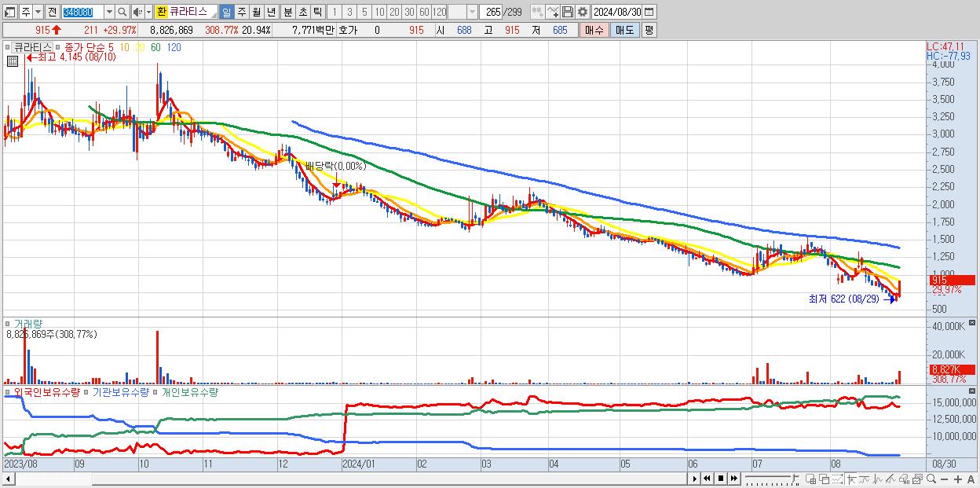Zoom out with the minus icon

pos(944,479)
